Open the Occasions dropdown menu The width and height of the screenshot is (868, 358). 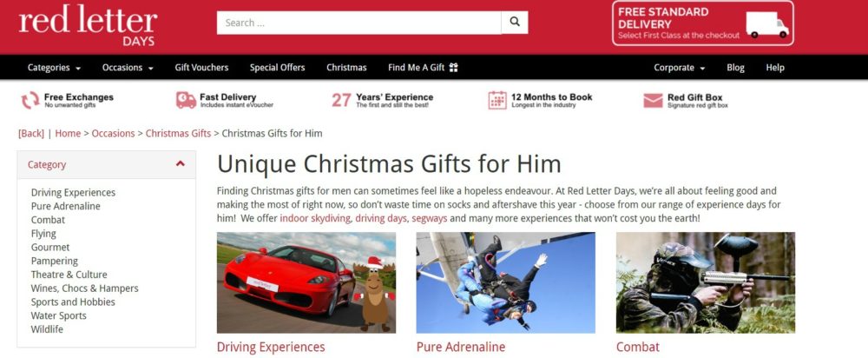[x=128, y=68]
